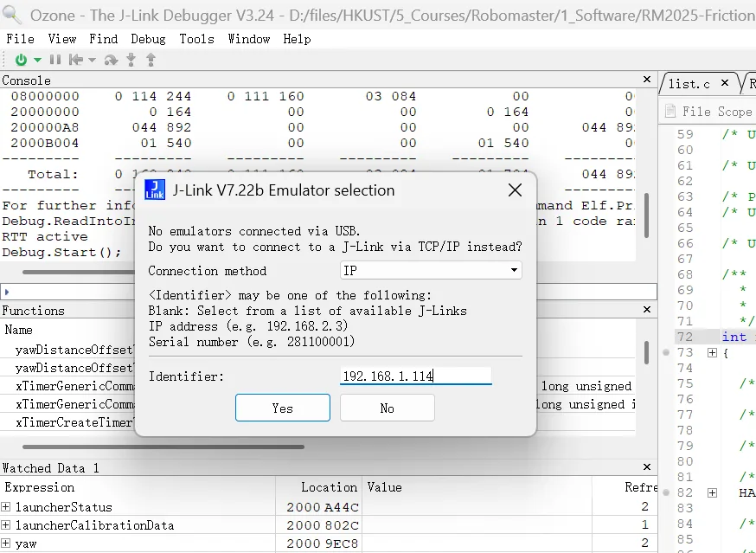Open the File menu
Image resolution: width=756 pixels, height=553 pixels.
click(20, 39)
